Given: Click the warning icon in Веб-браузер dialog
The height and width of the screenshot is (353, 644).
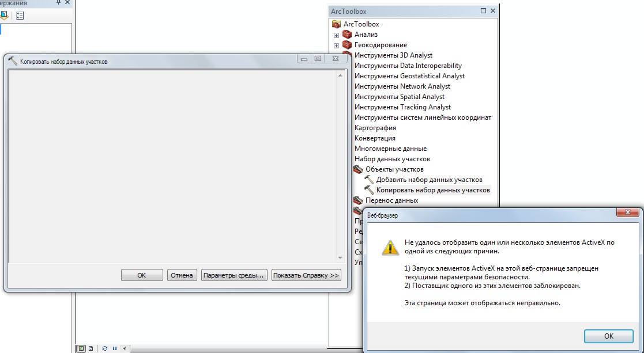Looking at the screenshot, I should click(x=390, y=247).
